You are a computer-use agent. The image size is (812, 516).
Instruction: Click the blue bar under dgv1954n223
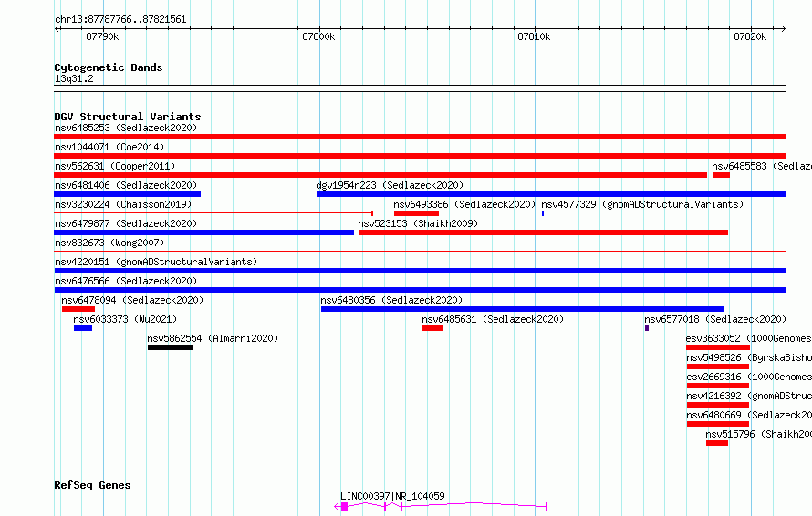(x=551, y=194)
